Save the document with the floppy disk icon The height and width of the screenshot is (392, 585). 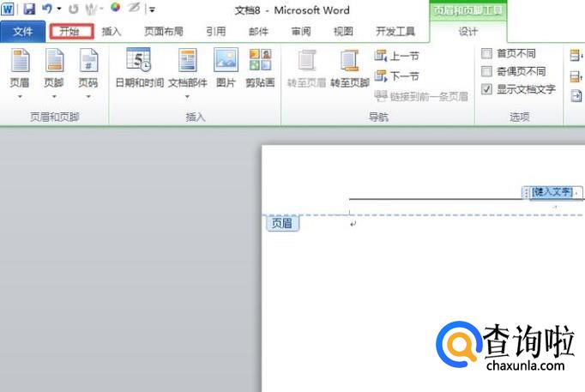pos(29,9)
